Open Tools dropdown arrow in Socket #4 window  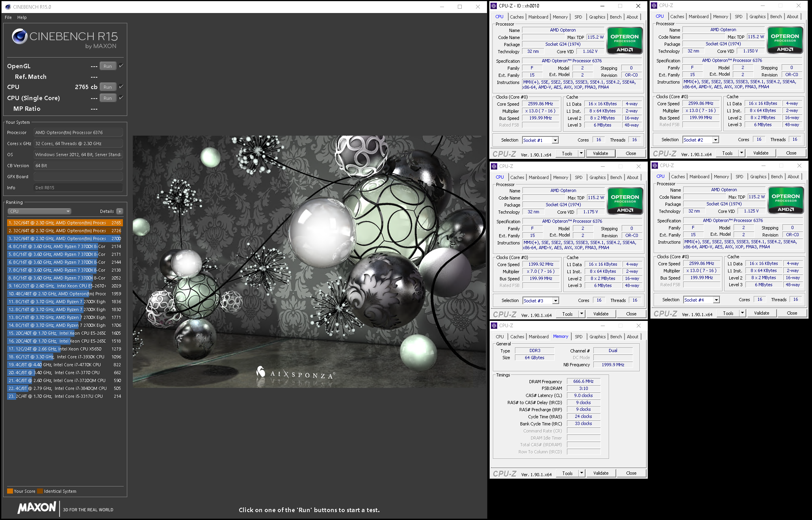pyautogui.click(x=742, y=313)
